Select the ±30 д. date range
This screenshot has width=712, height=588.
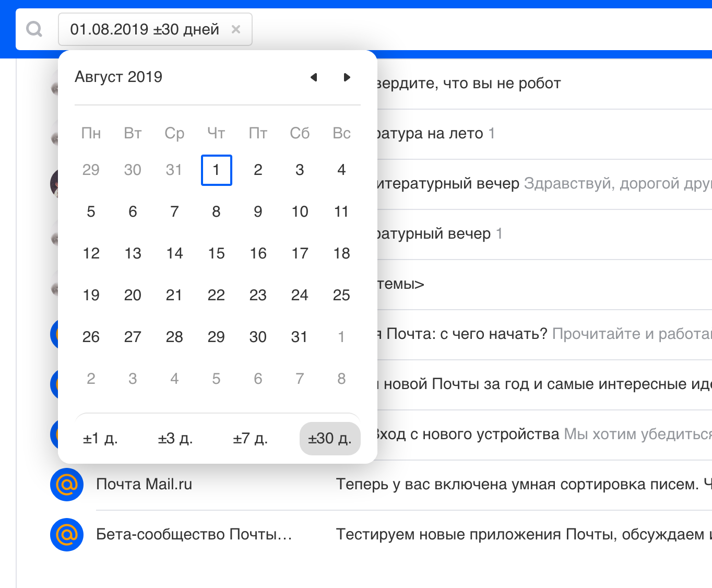click(330, 439)
